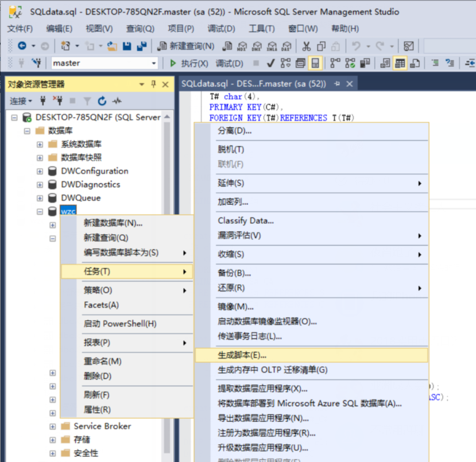Click the parse checkmark icon
The image size is (476, 462).
tap(270, 63)
